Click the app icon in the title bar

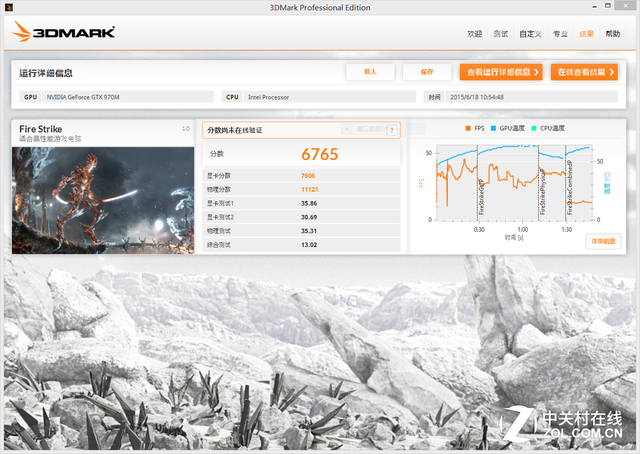pyautogui.click(x=9, y=7)
